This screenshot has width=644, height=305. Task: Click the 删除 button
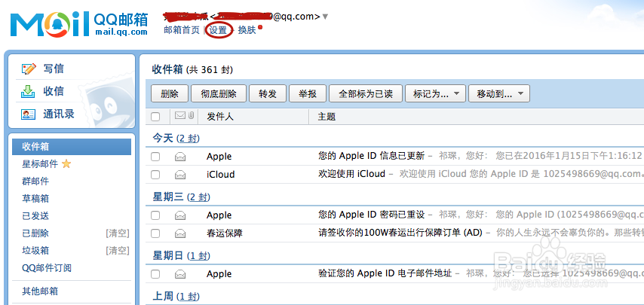(170, 93)
